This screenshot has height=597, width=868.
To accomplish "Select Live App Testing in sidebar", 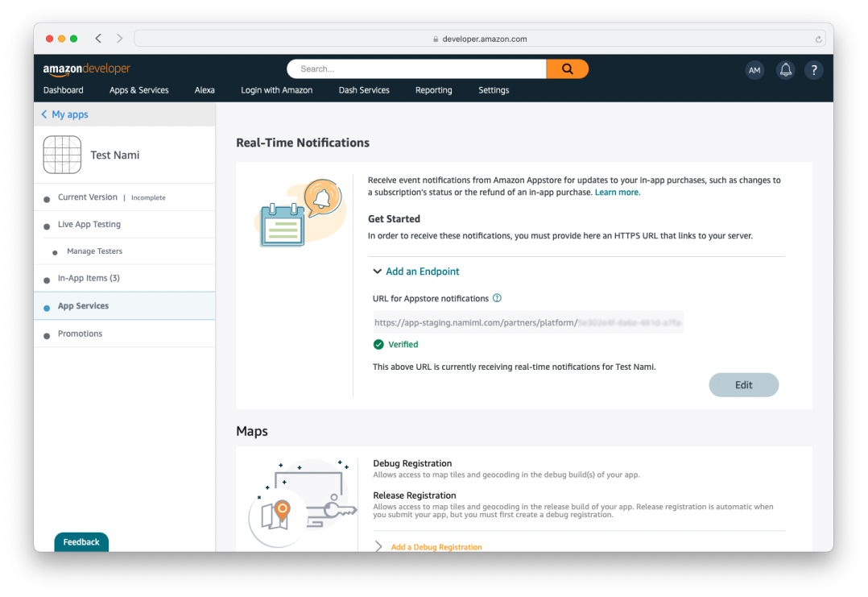I will point(89,224).
